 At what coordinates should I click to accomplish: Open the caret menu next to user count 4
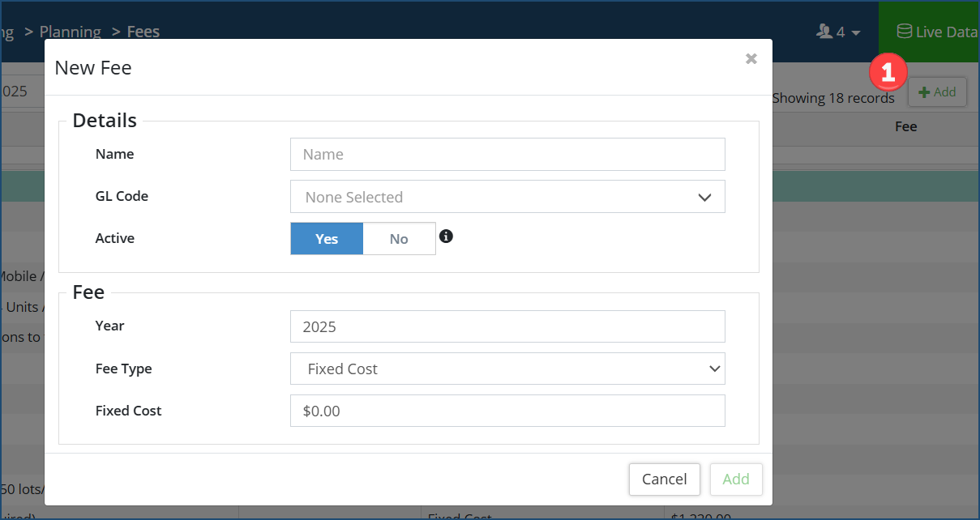(856, 32)
